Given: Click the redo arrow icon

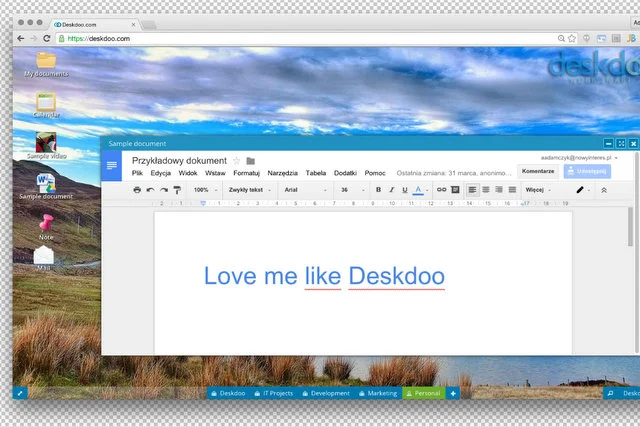Looking at the screenshot, I should click(164, 190).
